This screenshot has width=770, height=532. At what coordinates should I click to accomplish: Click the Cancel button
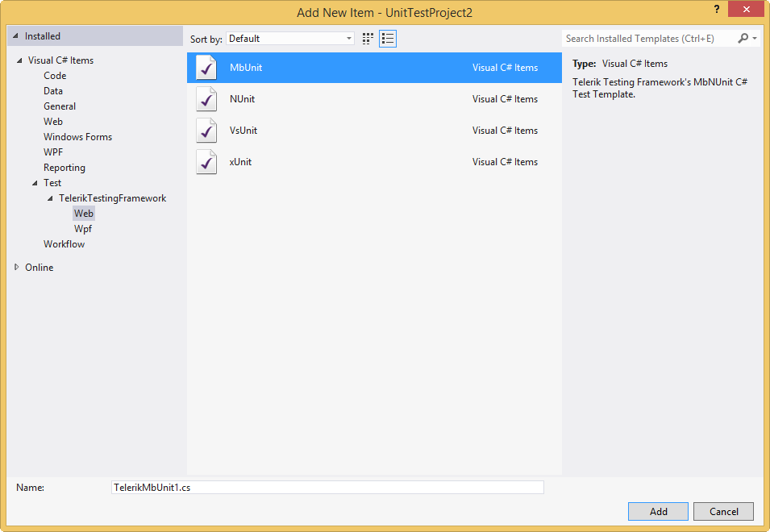click(723, 511)
